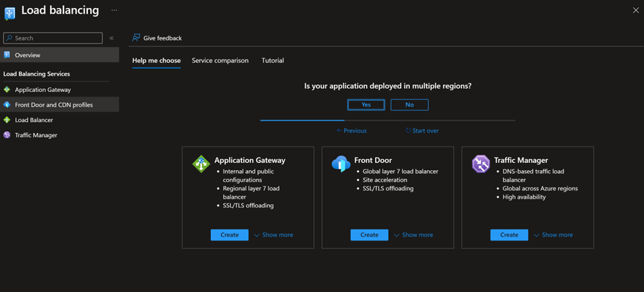Viewport: 644px width, 292px height.
Task: Go back with the Previous link
Action: [x=352, y=131]
